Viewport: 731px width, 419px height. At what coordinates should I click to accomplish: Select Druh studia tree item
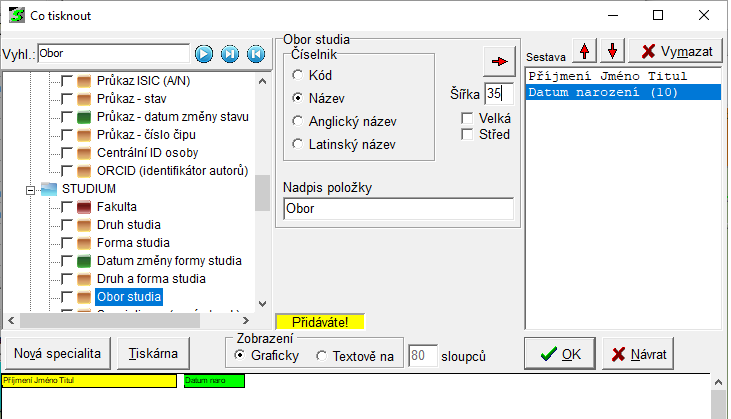click(x=128, y=225)
